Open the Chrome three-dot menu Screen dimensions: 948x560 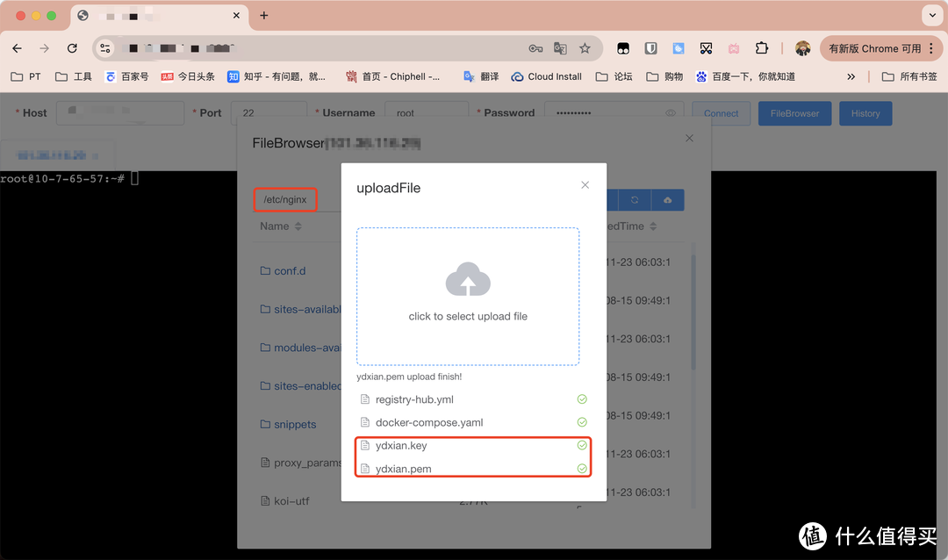[931, 48]
